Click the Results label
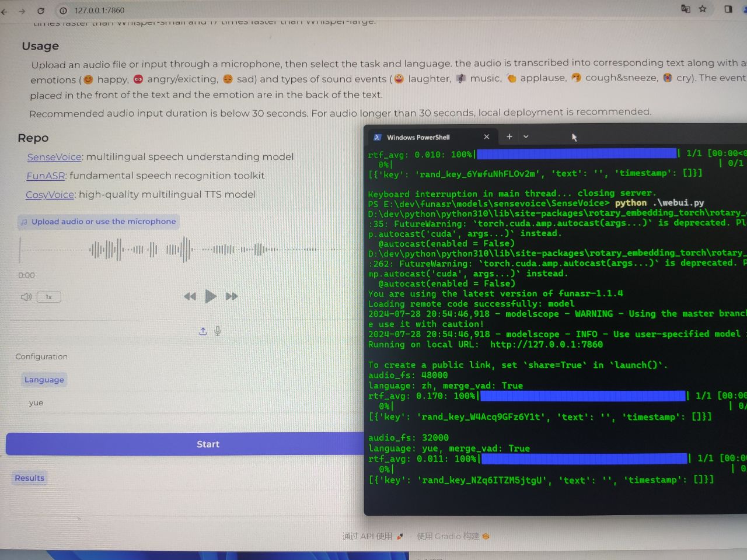 pos(30,478)
